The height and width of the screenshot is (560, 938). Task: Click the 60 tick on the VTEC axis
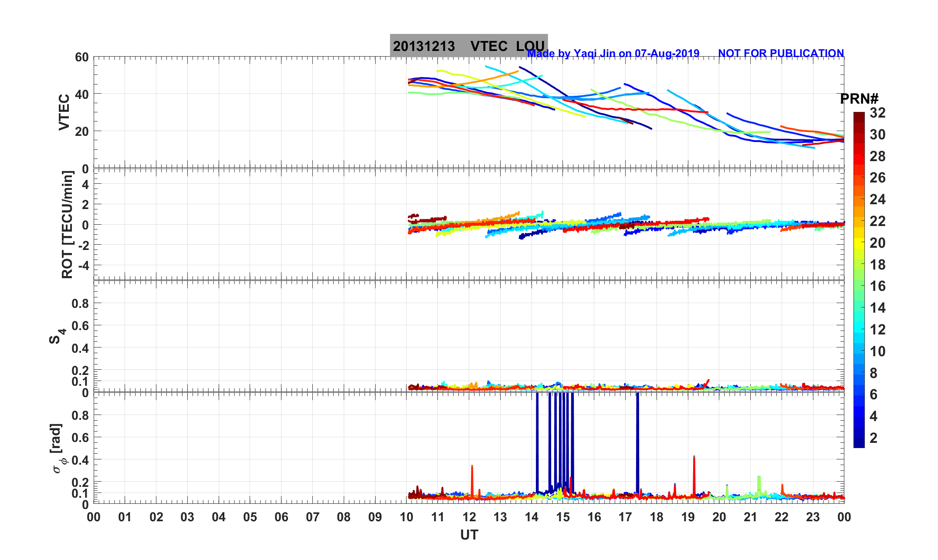(81, 57)
